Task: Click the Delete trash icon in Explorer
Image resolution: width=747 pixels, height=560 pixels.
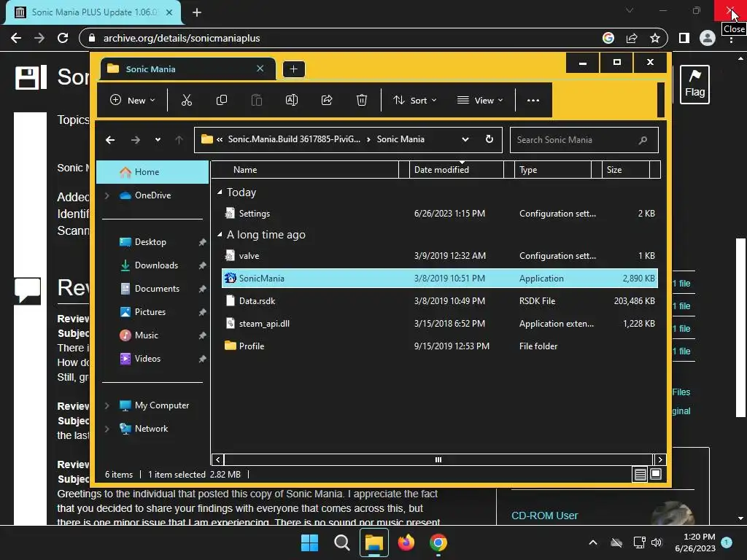Action: tap(362, 100)
